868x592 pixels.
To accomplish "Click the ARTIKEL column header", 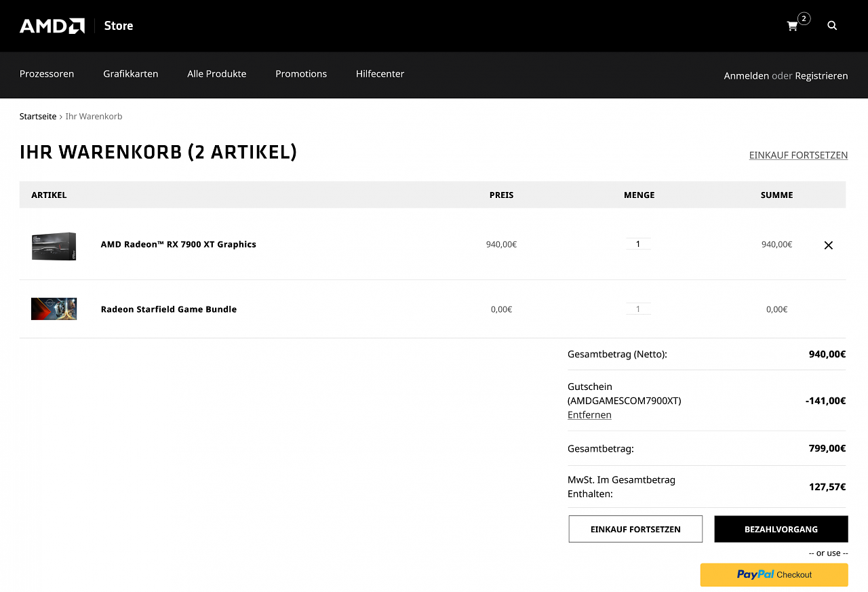I will [49, 195].
